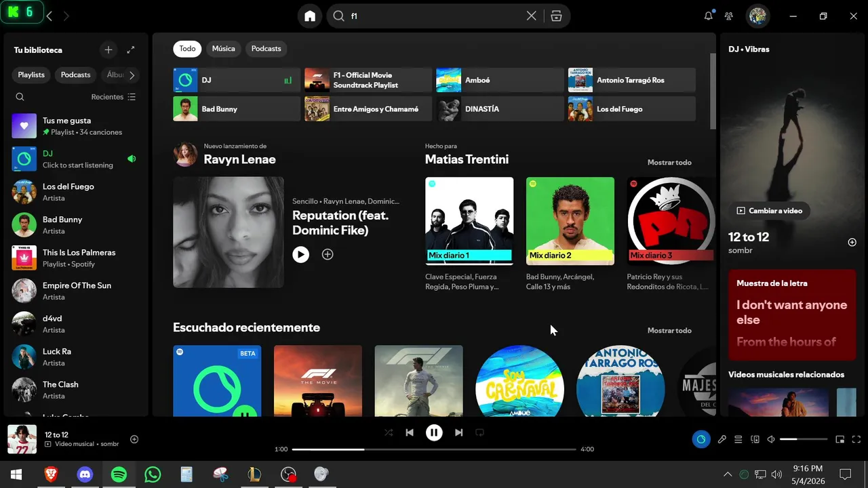
Task: Clear the search text with the X icon
Action: point(532,16)
